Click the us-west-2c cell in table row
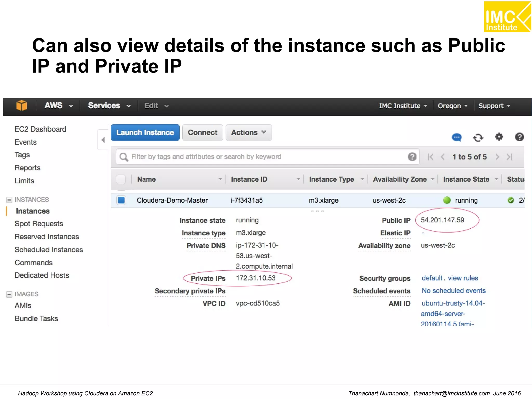The width and height of the screenshot is (532, 399). [389, 200]
